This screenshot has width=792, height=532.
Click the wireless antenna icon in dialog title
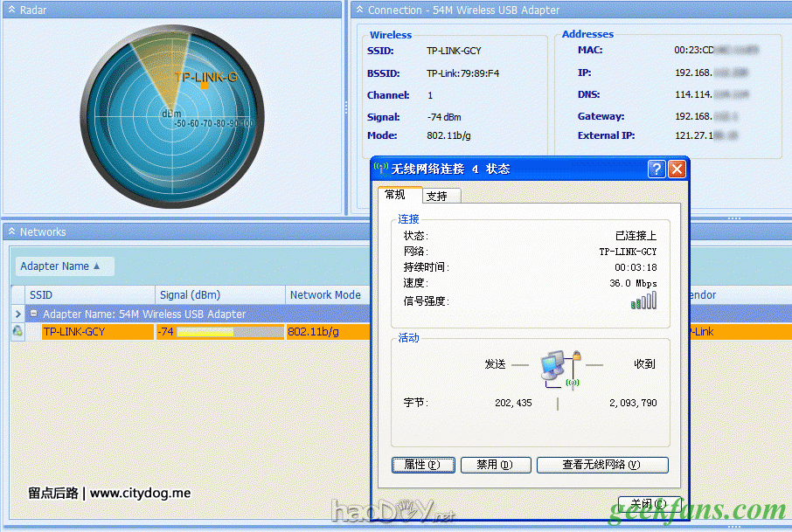click(381, 169)
